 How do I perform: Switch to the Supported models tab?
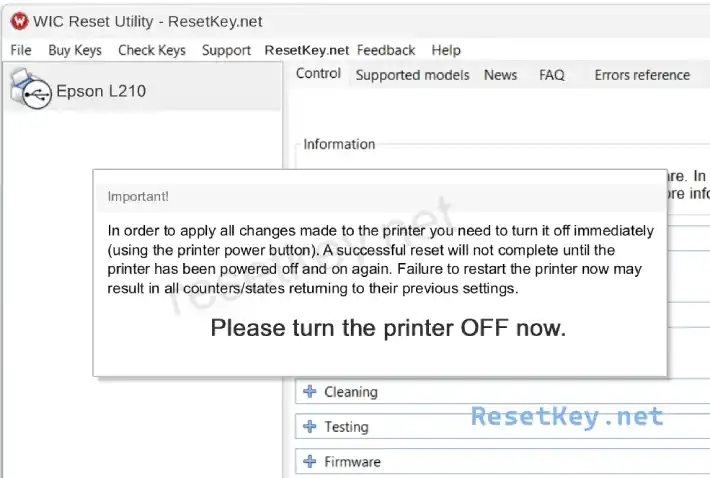tap(413, 75)
